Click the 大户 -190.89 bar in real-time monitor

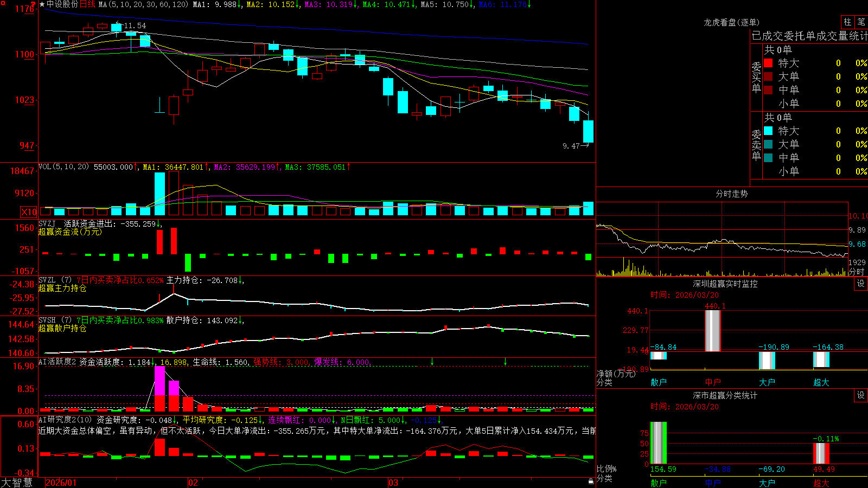pos(767,361)
